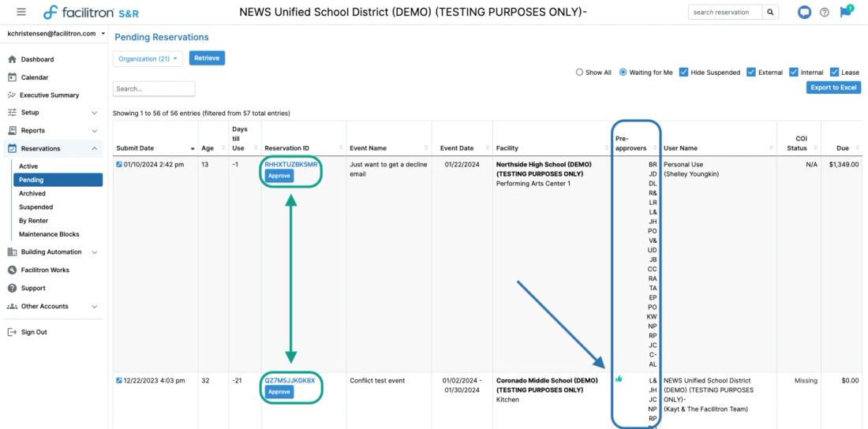Image resolution: width=868 pixels, height=429 pixels.
Task: Open the Pending reservations submenu item
Action: click(x=58, y=180)
